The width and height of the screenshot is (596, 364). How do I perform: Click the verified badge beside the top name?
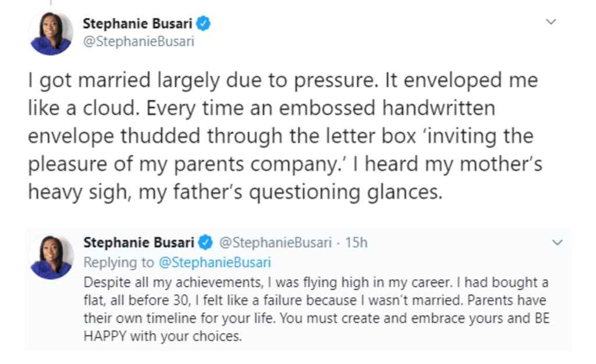203,23
